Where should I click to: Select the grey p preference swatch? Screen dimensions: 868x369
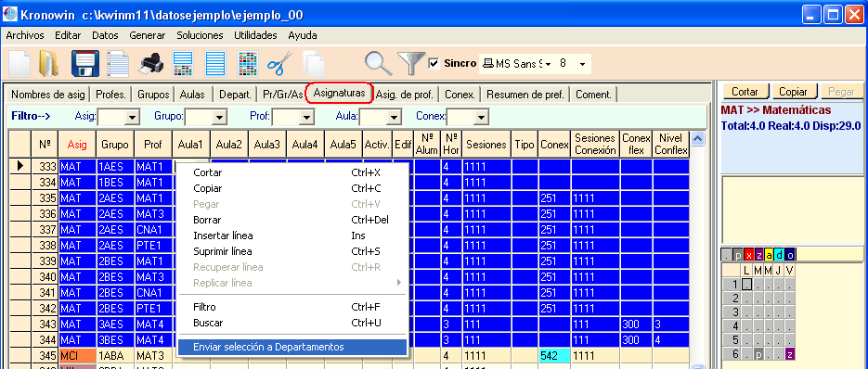click(738, 255)
